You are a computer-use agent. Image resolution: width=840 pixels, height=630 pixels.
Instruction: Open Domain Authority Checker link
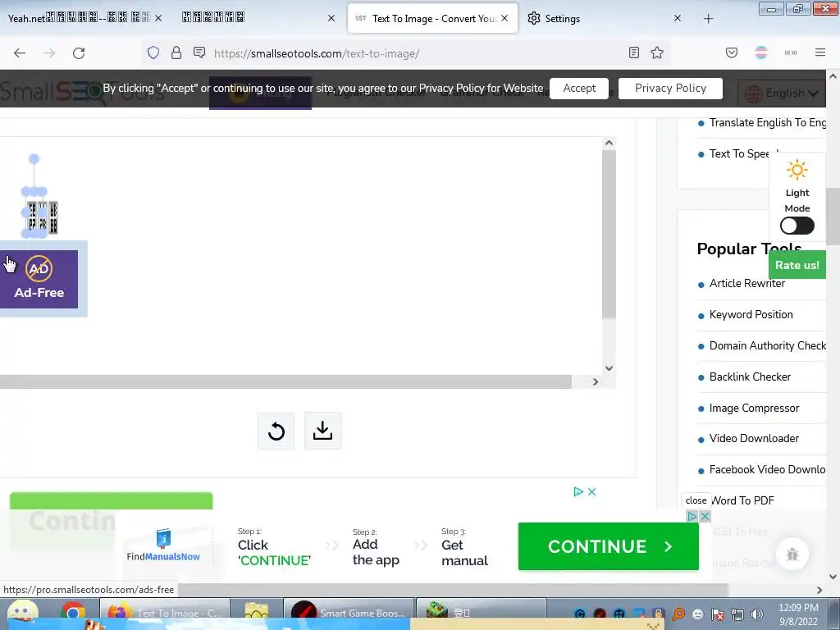tap(767, 345)
